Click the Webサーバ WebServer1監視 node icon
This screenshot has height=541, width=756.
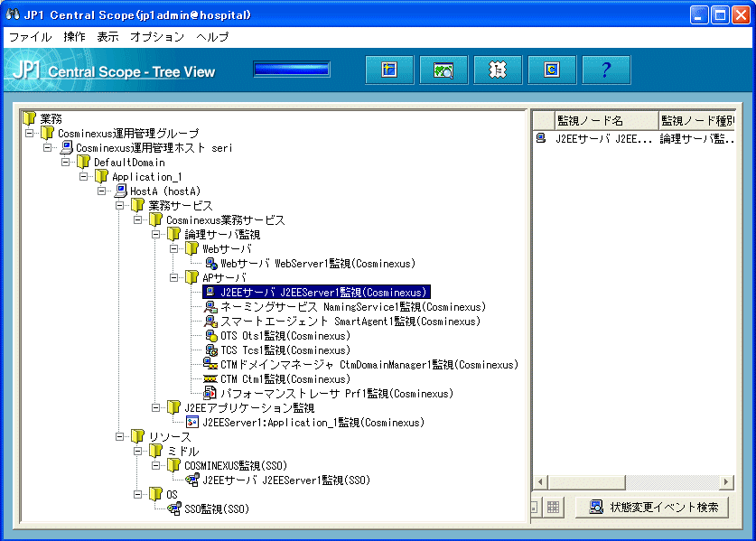(x=211, y=263)
